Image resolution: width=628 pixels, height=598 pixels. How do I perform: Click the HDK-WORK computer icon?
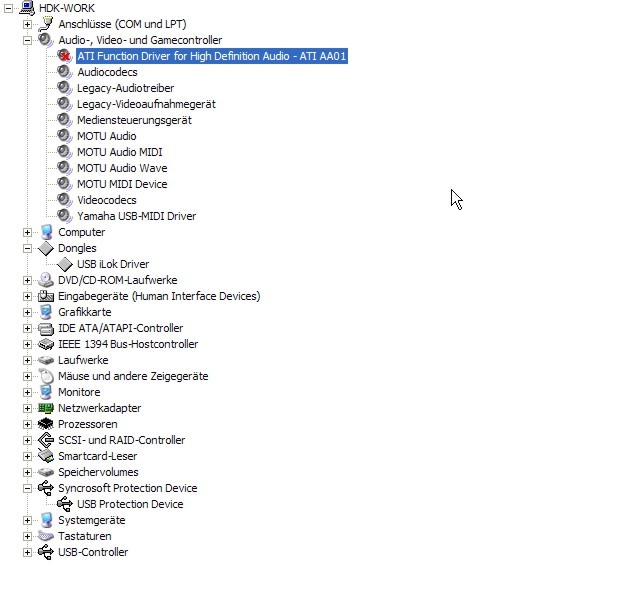[x=27, y=8]
